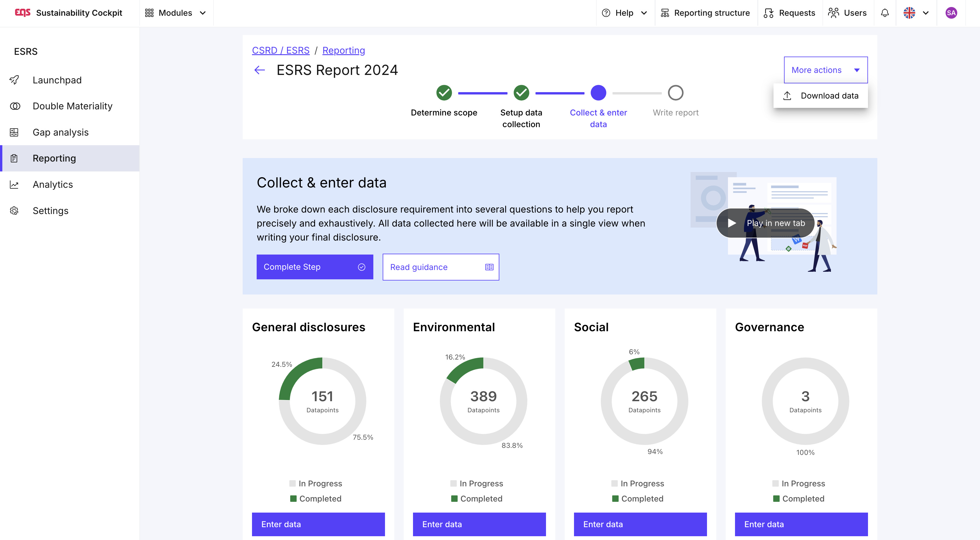Open the Help dropdown menu
Viewport: 980px width, 540px height.
click(x=624, y=13)
